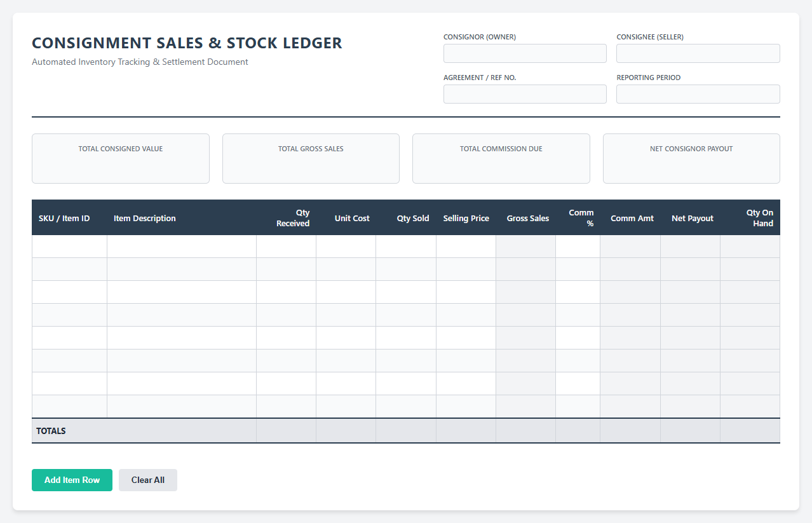
Task: Click the Consignment Sales & Stock Ledger title
Action: (x=187, y=43)
